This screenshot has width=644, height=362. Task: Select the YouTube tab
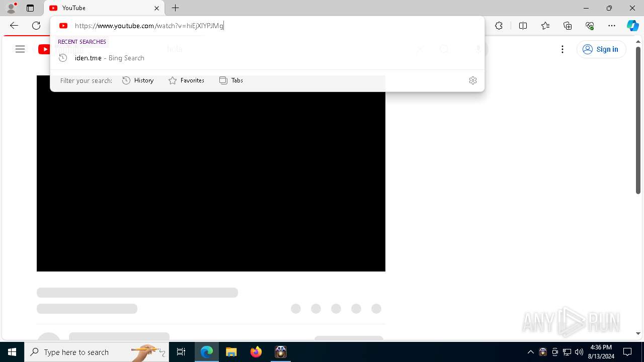pyautogui.click(x=104, y=8)
